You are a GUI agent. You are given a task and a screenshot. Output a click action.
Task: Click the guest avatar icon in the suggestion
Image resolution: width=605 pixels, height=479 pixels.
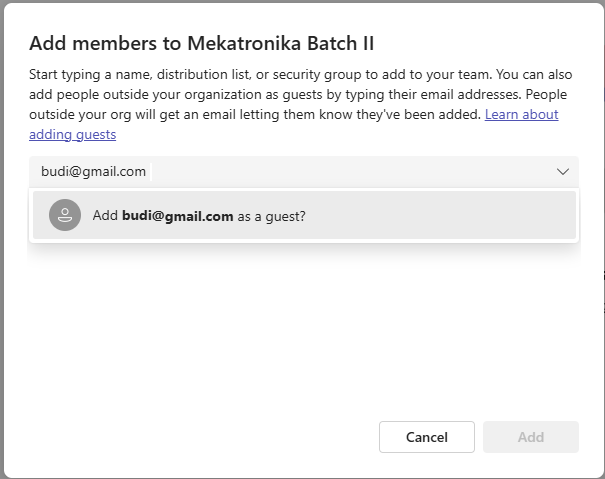pyautogui.click(x=65, y=215)
